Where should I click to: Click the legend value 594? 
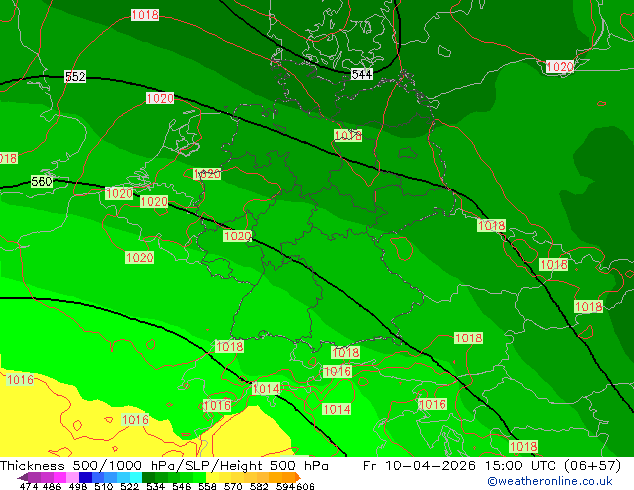(x=285, y=486)
